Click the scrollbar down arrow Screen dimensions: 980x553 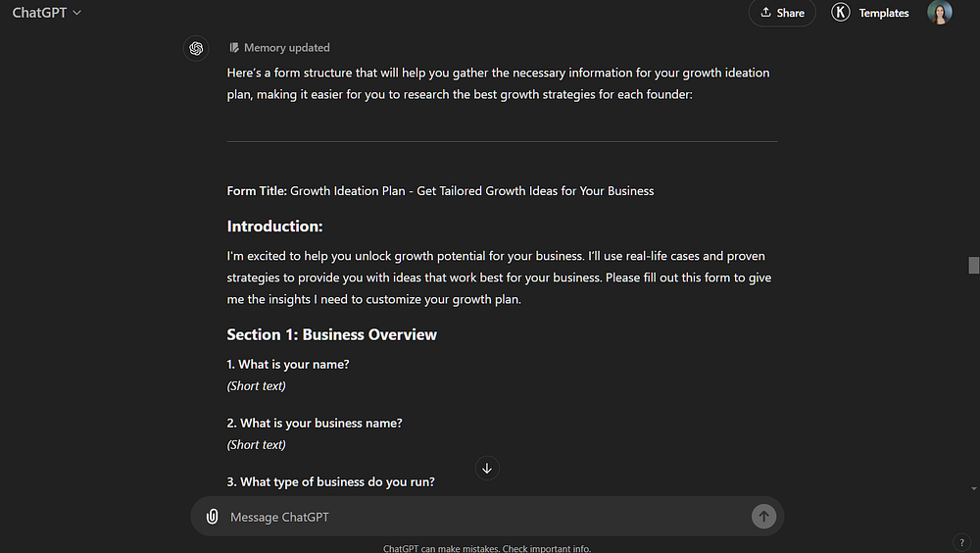point(973,488)
